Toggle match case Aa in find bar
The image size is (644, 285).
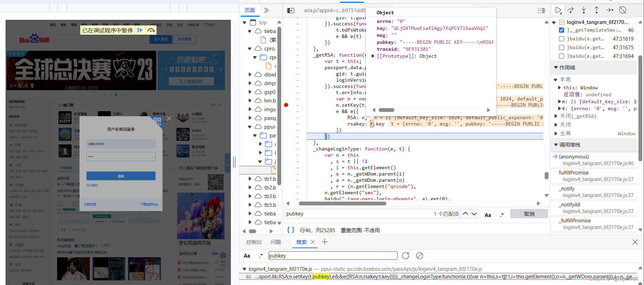pyautogui.click(x=488, y=215)
